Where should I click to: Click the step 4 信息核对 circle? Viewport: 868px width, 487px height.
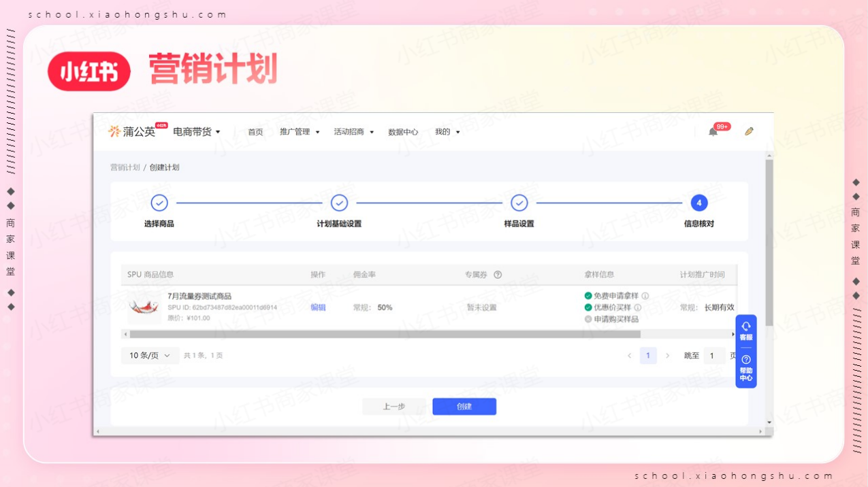[699, 203]
